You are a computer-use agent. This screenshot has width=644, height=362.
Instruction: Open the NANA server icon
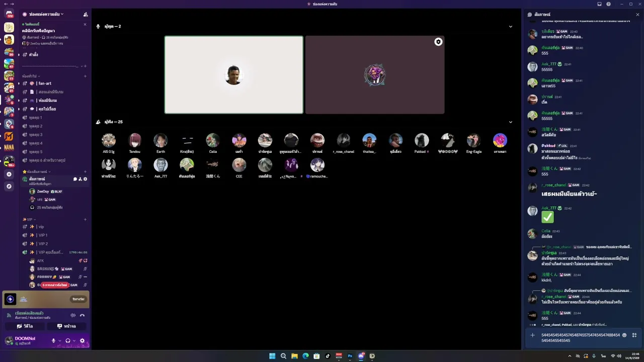point(9,148)
